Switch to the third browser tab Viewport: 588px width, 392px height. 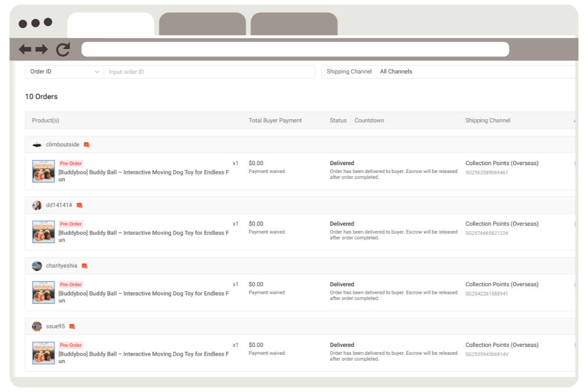click(x=294, y=24)
